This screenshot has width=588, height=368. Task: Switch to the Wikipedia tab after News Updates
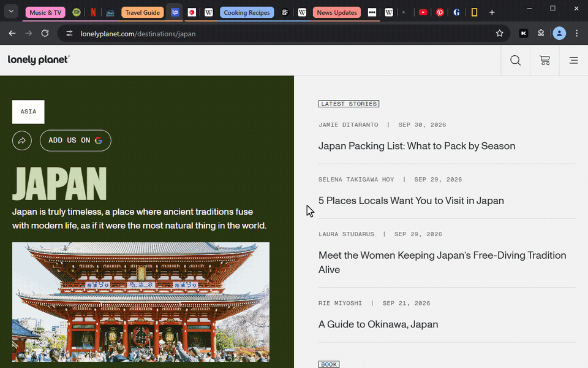click(389, 12)
